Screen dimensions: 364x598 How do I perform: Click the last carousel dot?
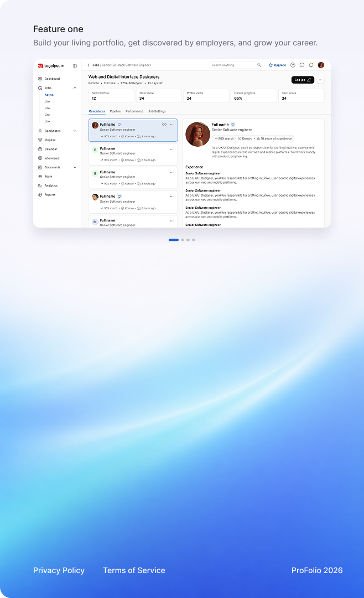click(194, 240)
